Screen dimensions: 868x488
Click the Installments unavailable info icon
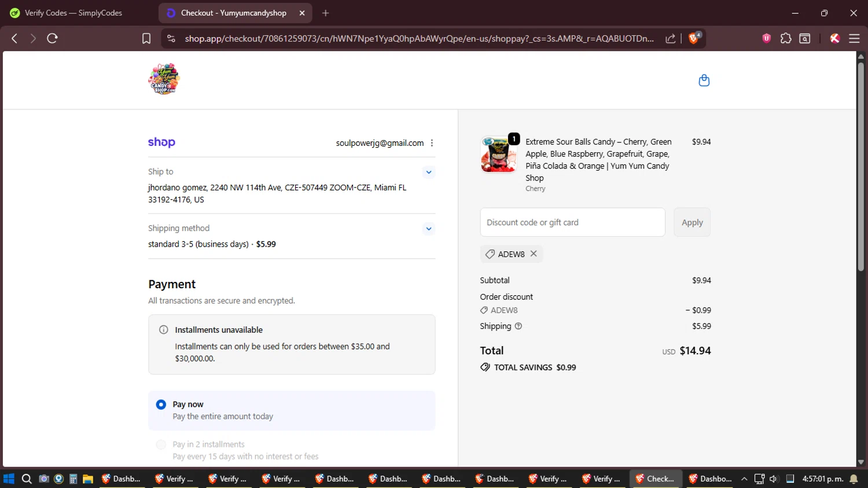(x=164, y=330)
